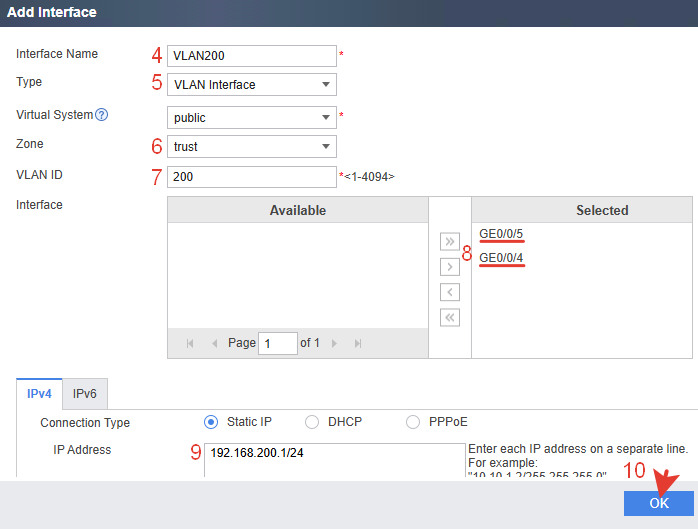Select DHCP connection type
This screenshot has height=529, width=698.
(312, 422)
